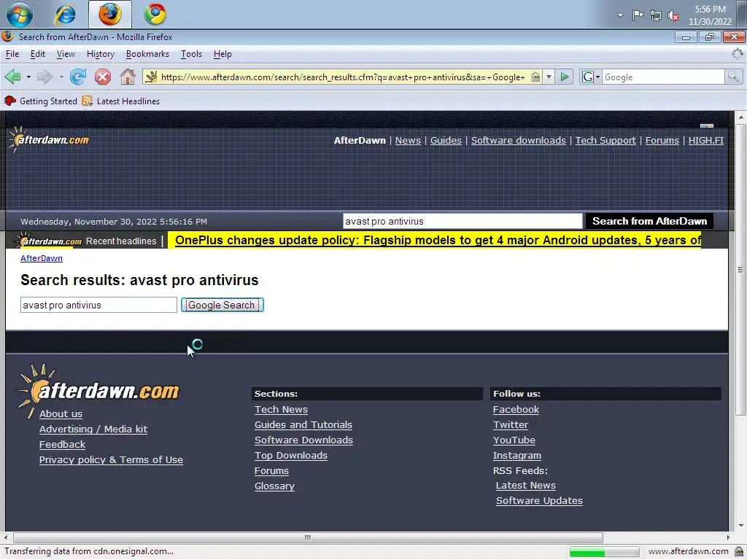Open the Software downloads header link
Image resolution: width=747 pixels, height=560 pixels.
(519, 140)
